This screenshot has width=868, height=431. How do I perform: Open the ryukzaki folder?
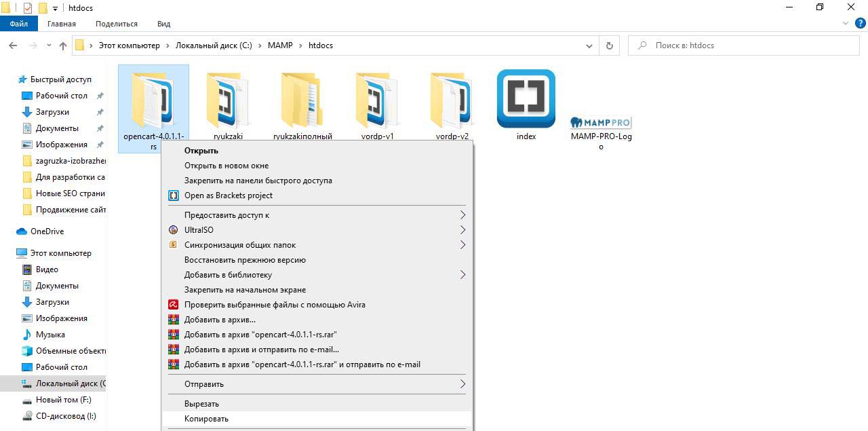[x=228, y=102]
